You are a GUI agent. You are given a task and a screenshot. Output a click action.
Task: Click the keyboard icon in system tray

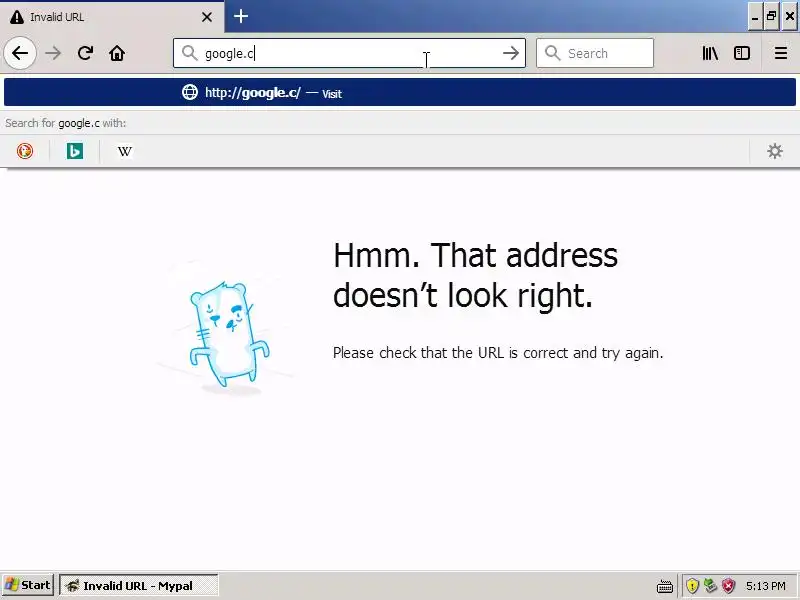click(x=665, y=586)
